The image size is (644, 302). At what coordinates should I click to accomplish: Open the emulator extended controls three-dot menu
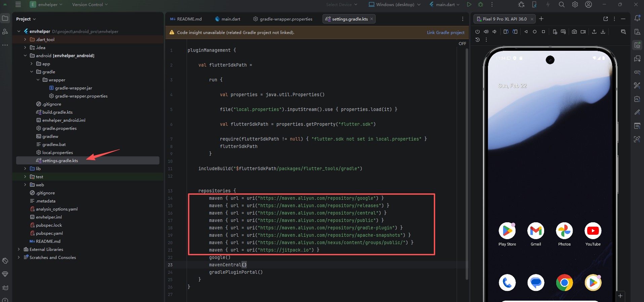pos(486,40)
